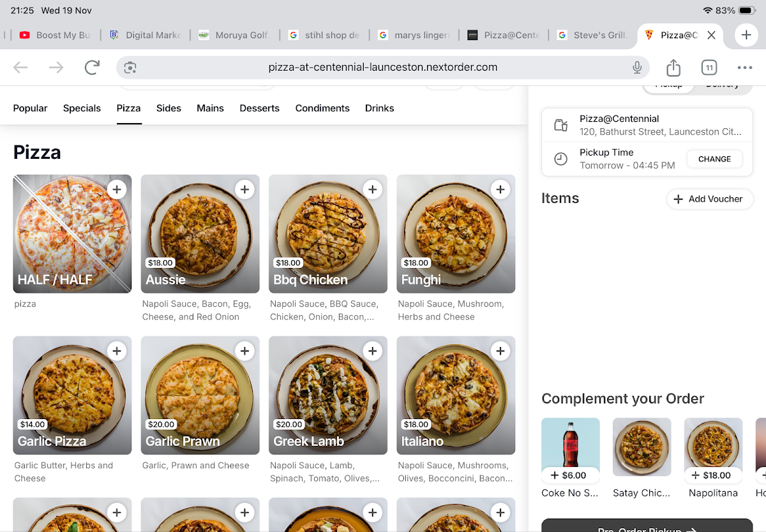Switch to Popular menu category

tap(30, 108)
